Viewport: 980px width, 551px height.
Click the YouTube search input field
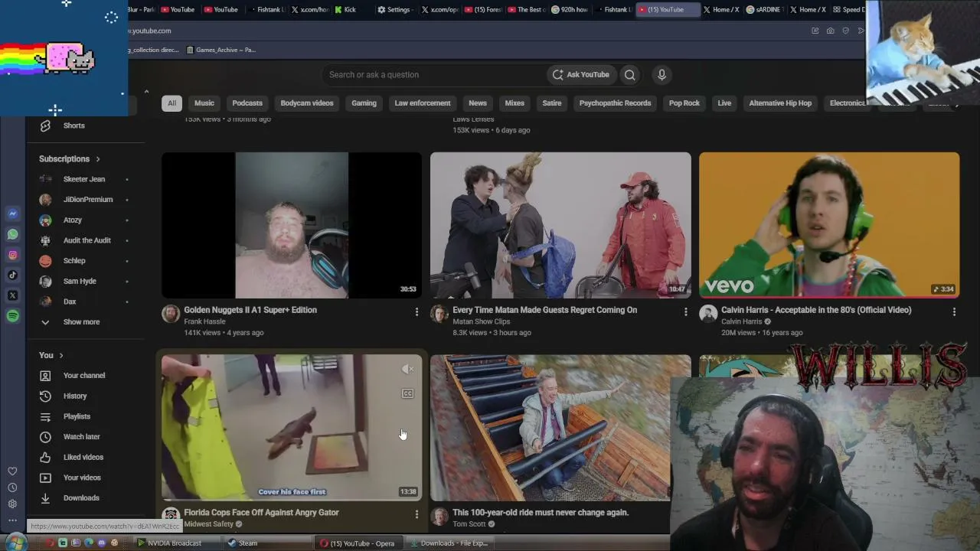tap(433, 74)
